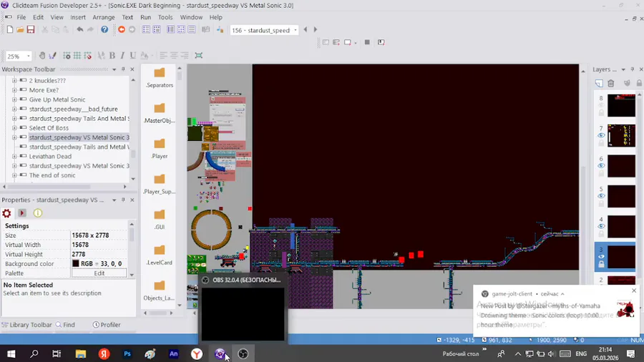This screenshot has width=644, height=362.
Task: Go to next frame arrow
Action: pyautogui.click(x=315, y=29)
